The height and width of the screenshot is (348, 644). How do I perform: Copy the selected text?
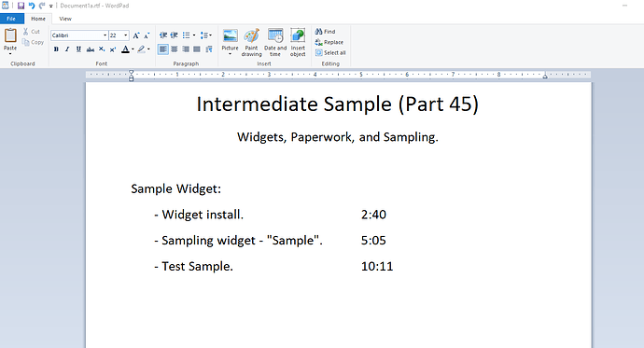(x=33, y=42)
